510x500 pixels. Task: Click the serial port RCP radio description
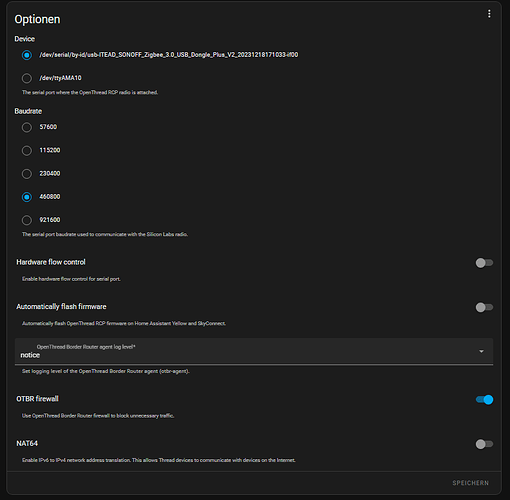point(90,92)
